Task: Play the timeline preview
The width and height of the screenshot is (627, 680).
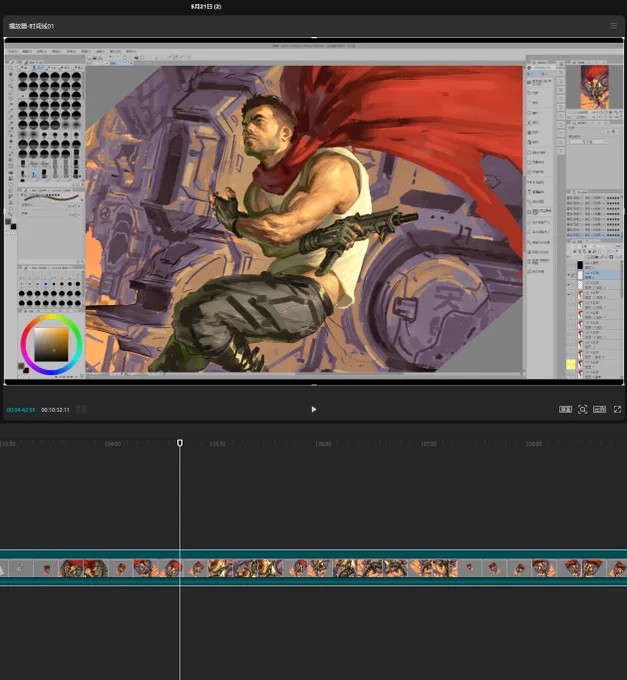Action: [x=314, y=409]
